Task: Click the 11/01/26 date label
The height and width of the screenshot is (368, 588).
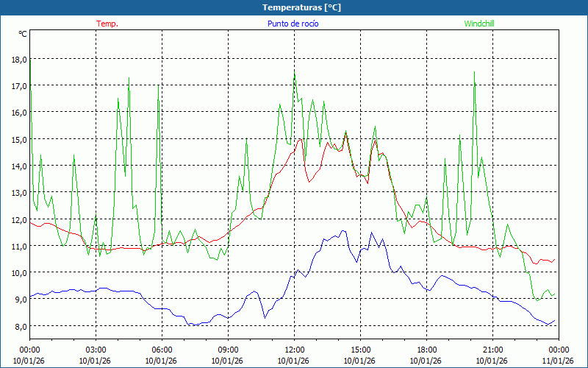Action: 558,360
